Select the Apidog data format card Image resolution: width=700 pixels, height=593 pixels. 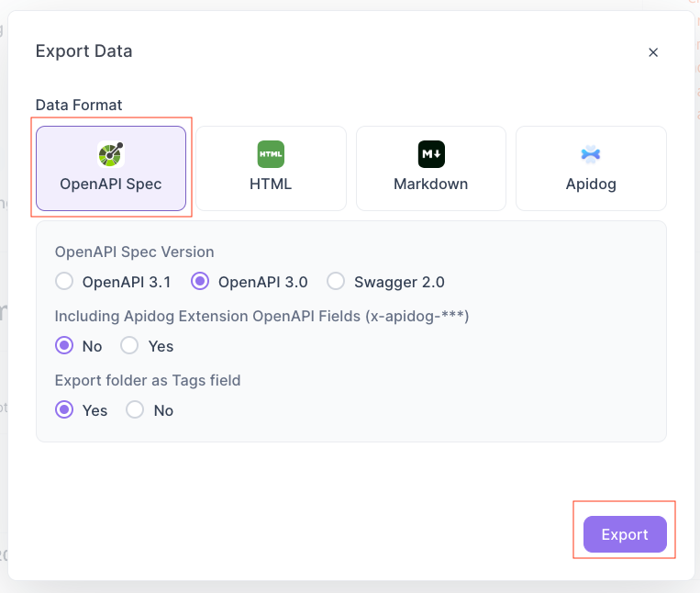(591, 168)
